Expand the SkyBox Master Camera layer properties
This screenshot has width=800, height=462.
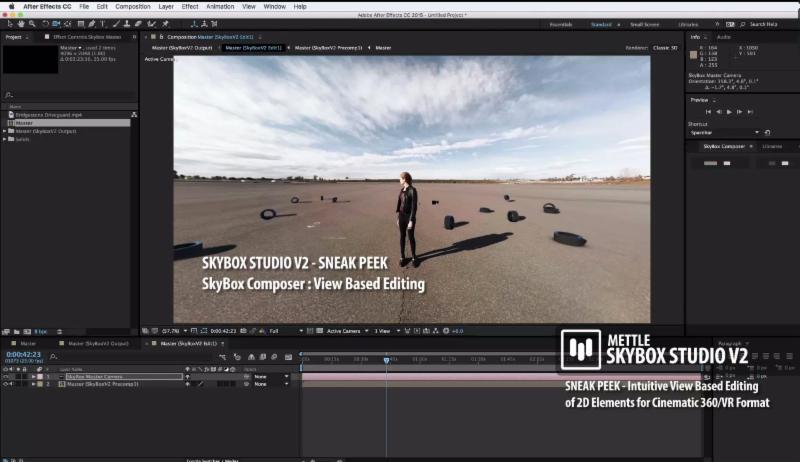click(33, 377)
